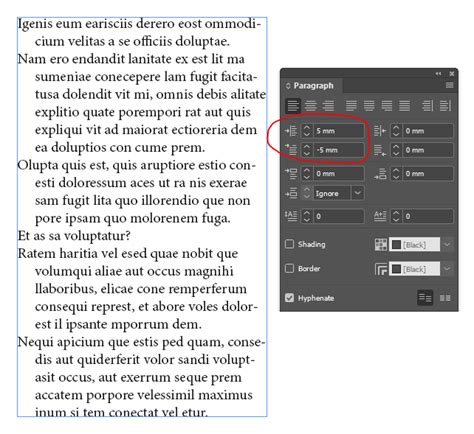Apply Align Left paragraph alignment
The image size is (474, 434).
[x=293, y=106]
